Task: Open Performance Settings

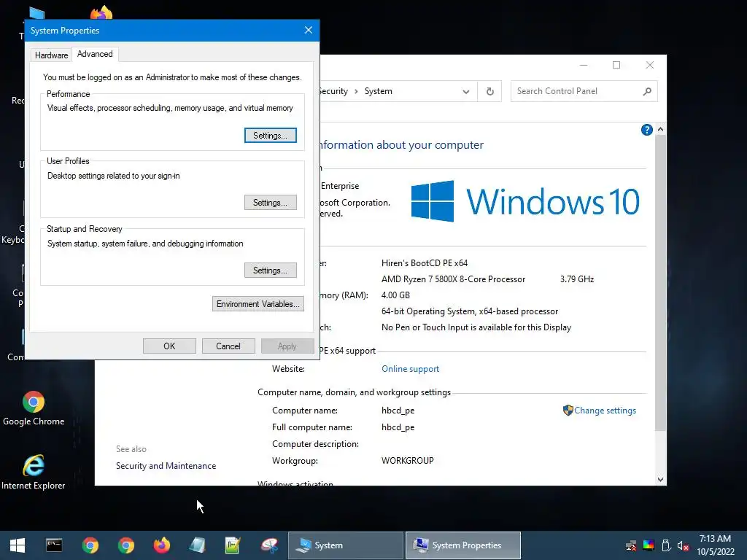Action: tap(270, 135)
